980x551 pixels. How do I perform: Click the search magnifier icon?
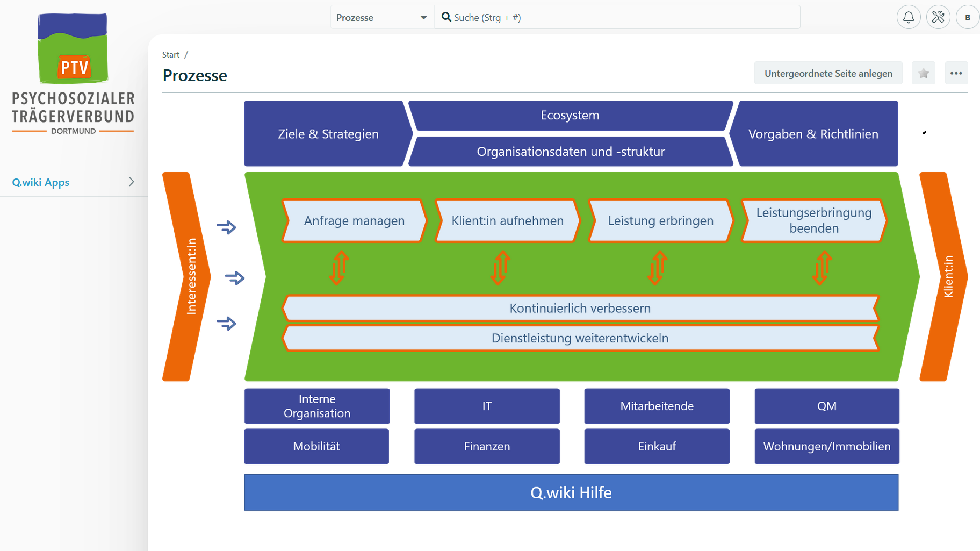coord(446,17)
